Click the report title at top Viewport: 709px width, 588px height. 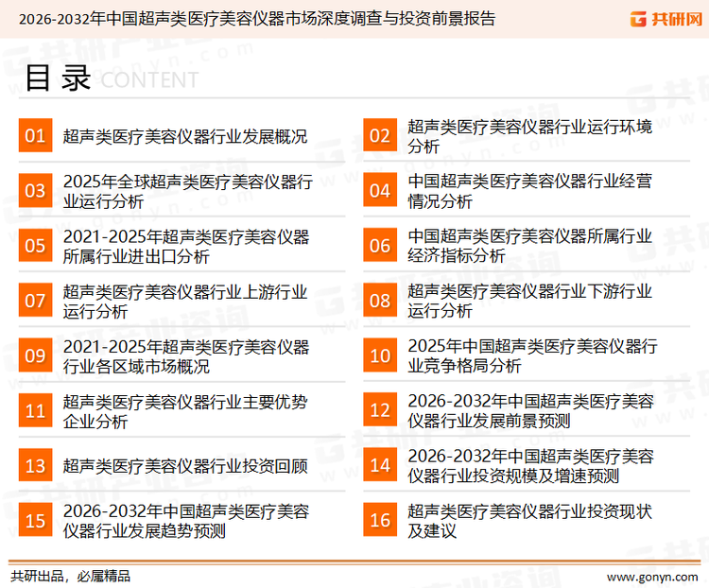click(x=255, y=19)
